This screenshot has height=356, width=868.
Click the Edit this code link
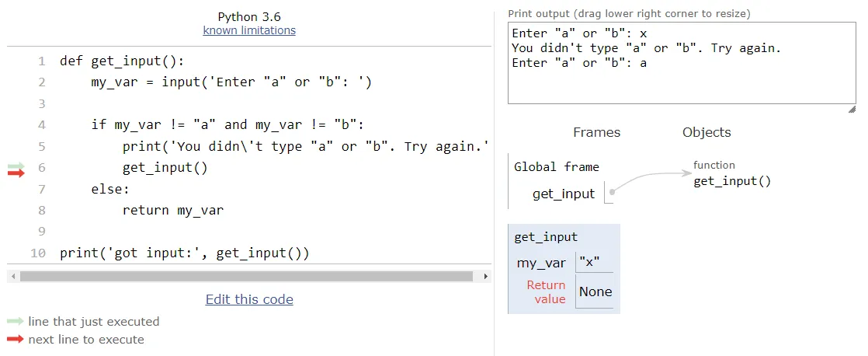[249, 299]
